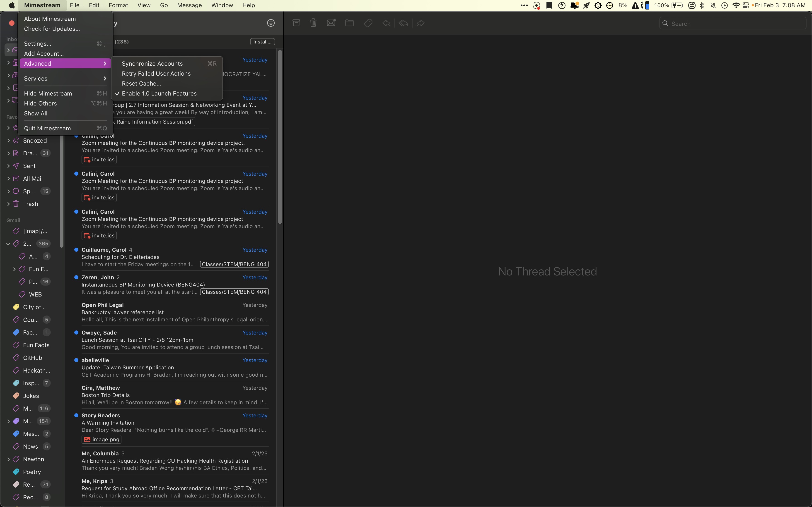Open the invite.ics attachment in the first Calini email
Screen dimensions: 812x507
(x=99, y=160)
